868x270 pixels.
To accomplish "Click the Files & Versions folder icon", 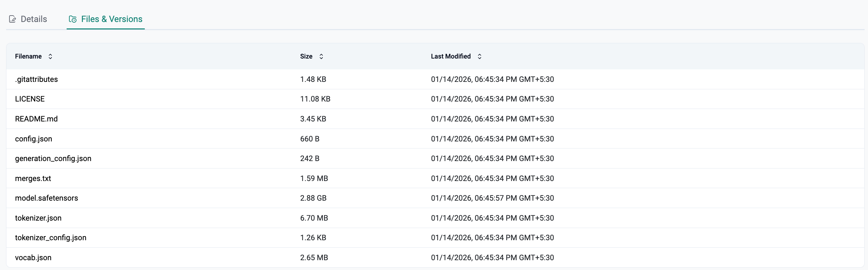I will point(72,19).
